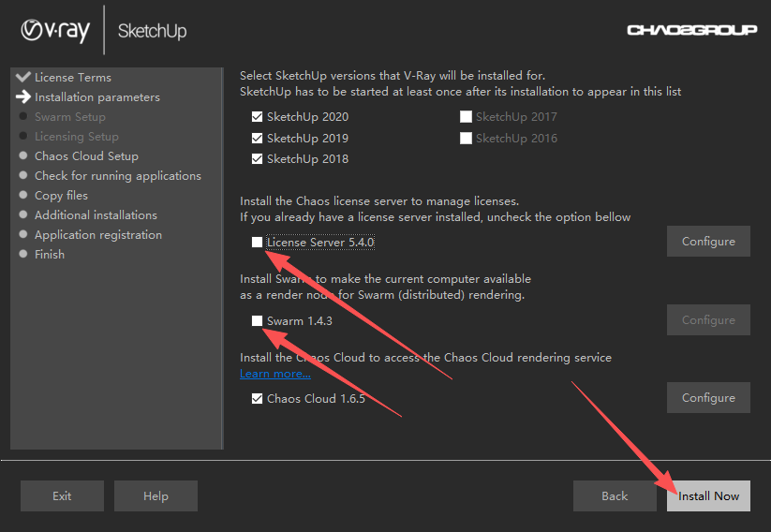Screen dimensions: 771x532
Task: Open the Help button
Action: pyautogui.click(x=156, y=496)
